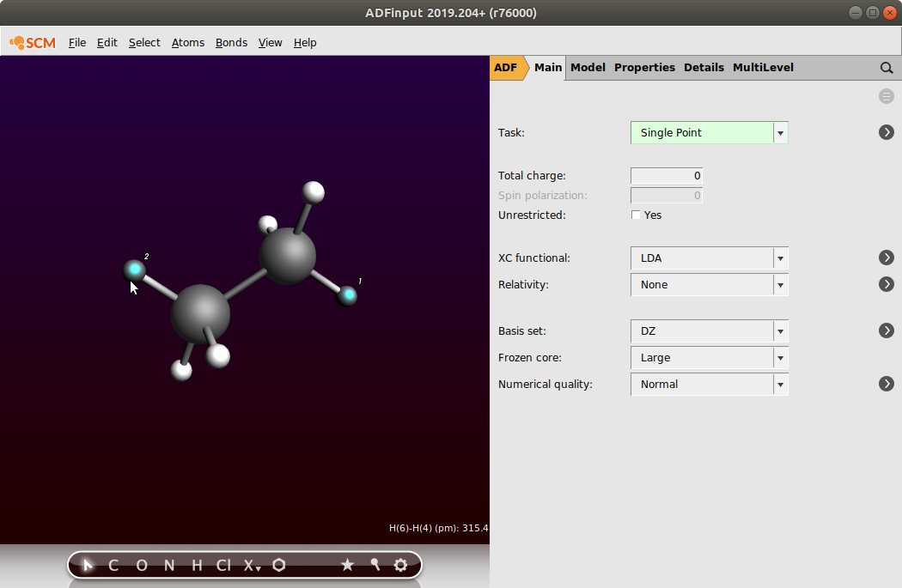Select the pointer arrow tool in bottom toolbar
The image size is (902, 588).
point(88,565)
